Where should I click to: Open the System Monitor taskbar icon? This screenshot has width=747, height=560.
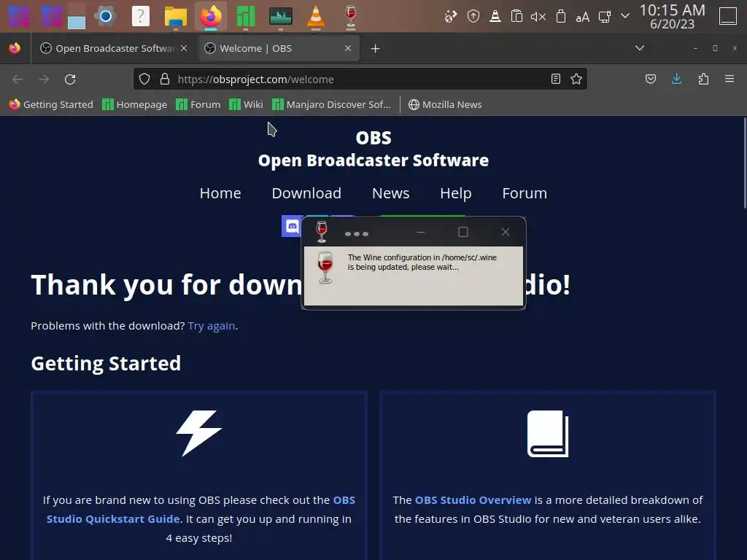pos(281,17)
